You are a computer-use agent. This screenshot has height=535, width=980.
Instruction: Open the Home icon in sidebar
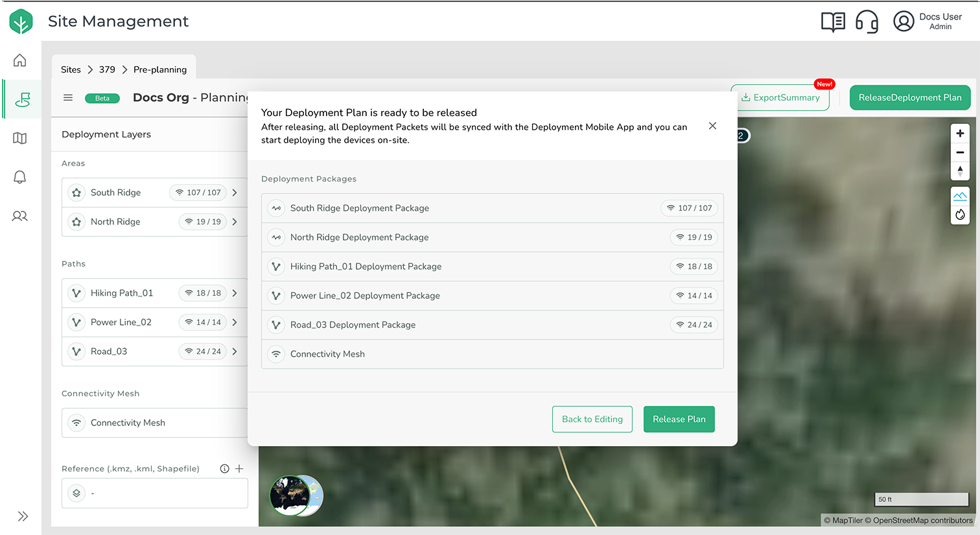click(x=20, y=60)
